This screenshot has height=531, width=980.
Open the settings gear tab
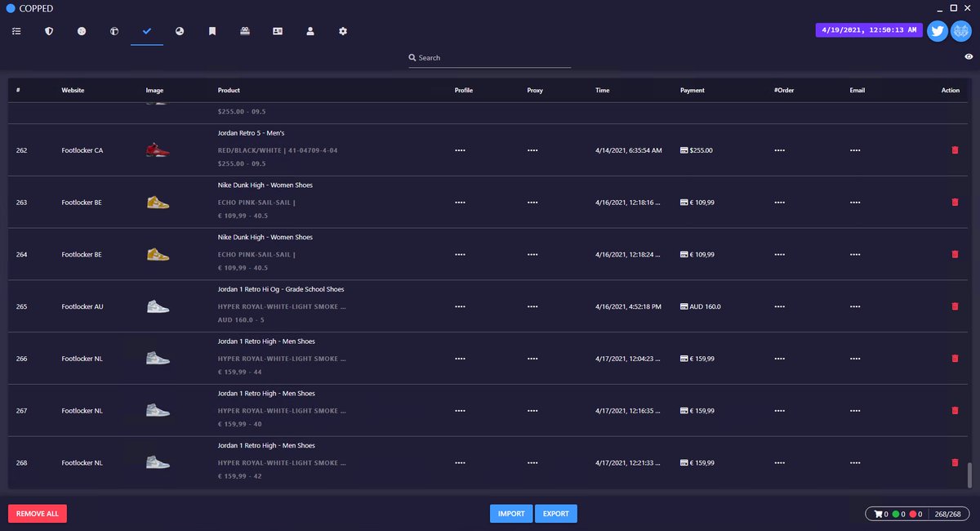[x=343, y=31]
